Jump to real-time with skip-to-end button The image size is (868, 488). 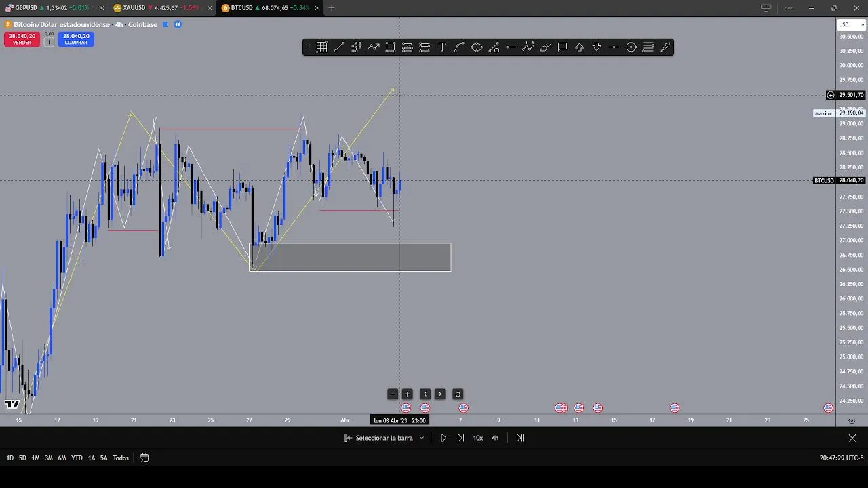click(520, 438)
